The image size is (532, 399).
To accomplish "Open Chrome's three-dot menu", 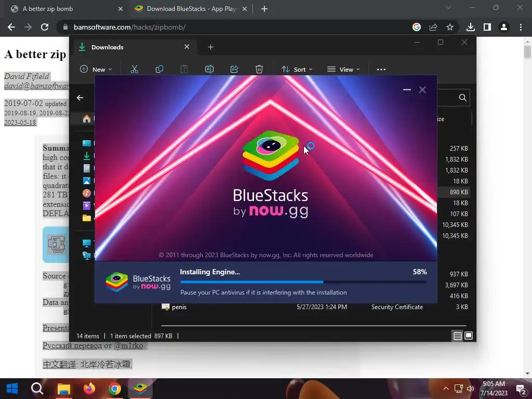I will 521,27.
